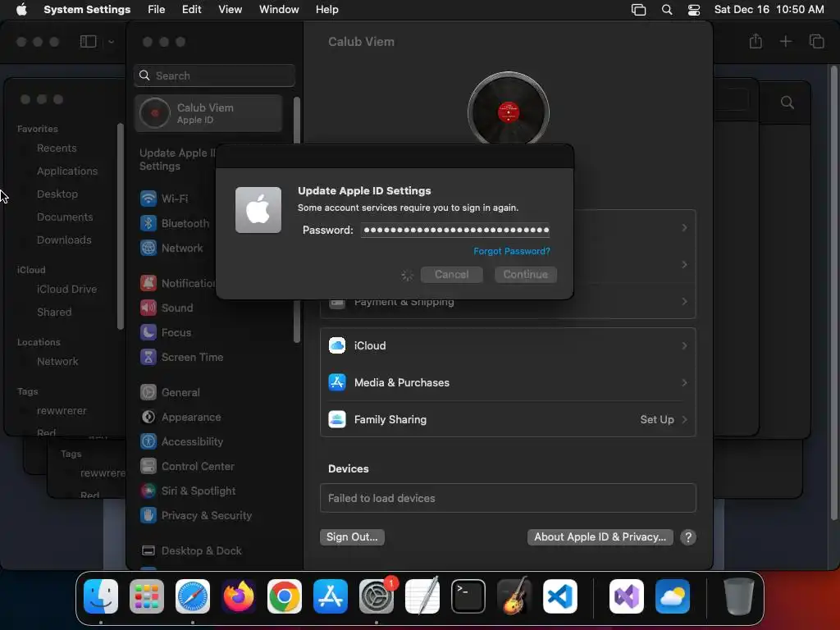Select Network in the settings sidebar

tap(171, 248)
